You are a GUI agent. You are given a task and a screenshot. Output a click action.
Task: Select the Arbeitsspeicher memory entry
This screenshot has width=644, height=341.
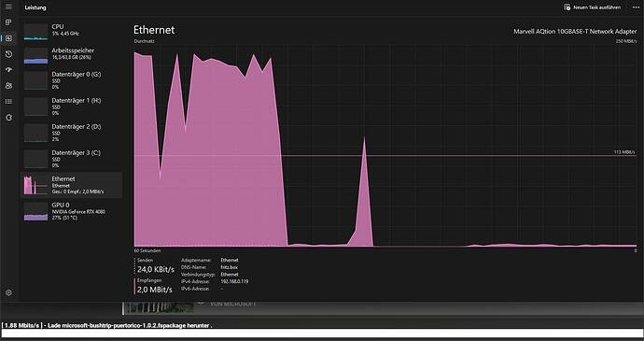click(72, 55)
